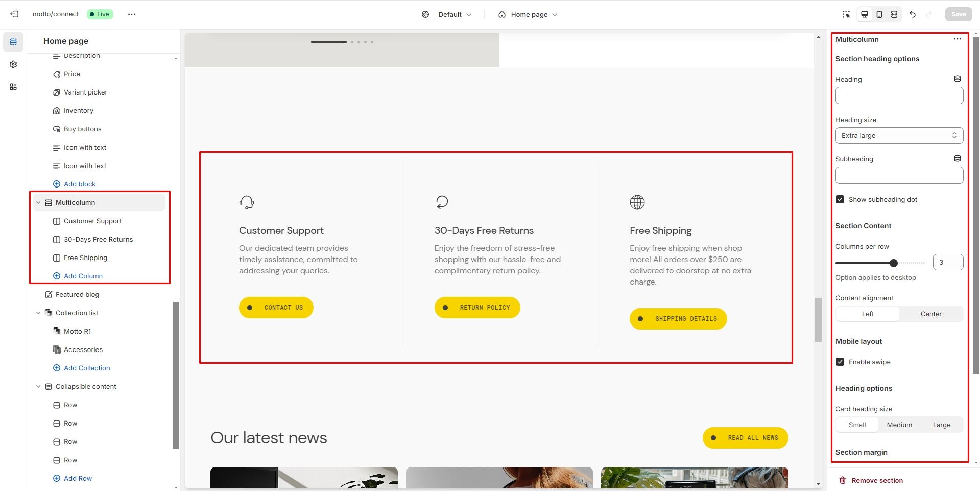The height and width of the screenshot is (491, 980).
Task: Collapse the Multicolumn section in tree
Action: coord(38,203)
